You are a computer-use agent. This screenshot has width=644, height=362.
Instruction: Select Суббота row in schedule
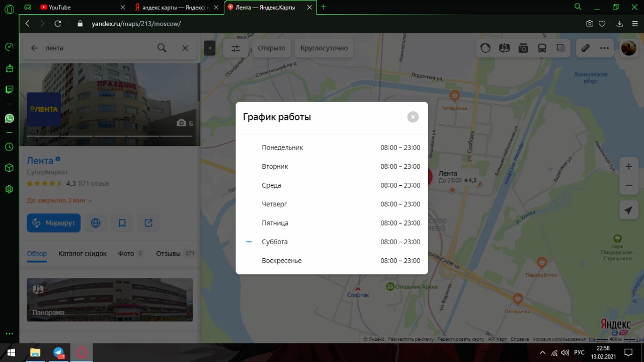pyautogui.click(x=332, y=242)
